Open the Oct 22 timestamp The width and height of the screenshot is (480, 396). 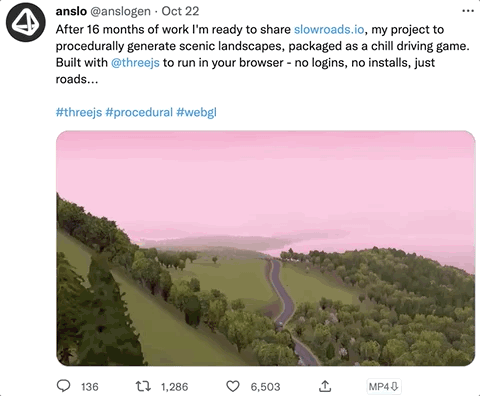pyautogui.click(x=180, y=11)
